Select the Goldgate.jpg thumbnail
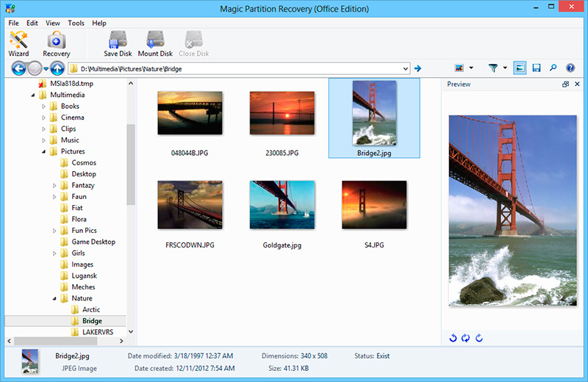Viewport: 588px width, 382px height. click(282, 205)
